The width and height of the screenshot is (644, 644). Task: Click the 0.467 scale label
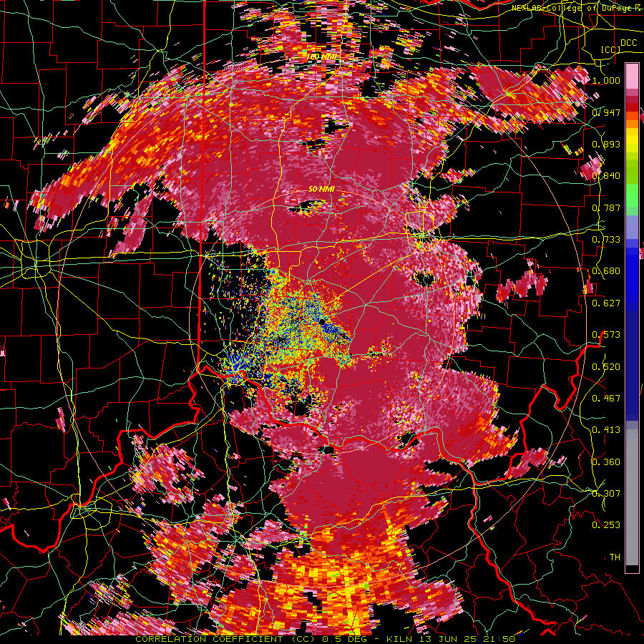pyautogui.click(x=606, y=399)
